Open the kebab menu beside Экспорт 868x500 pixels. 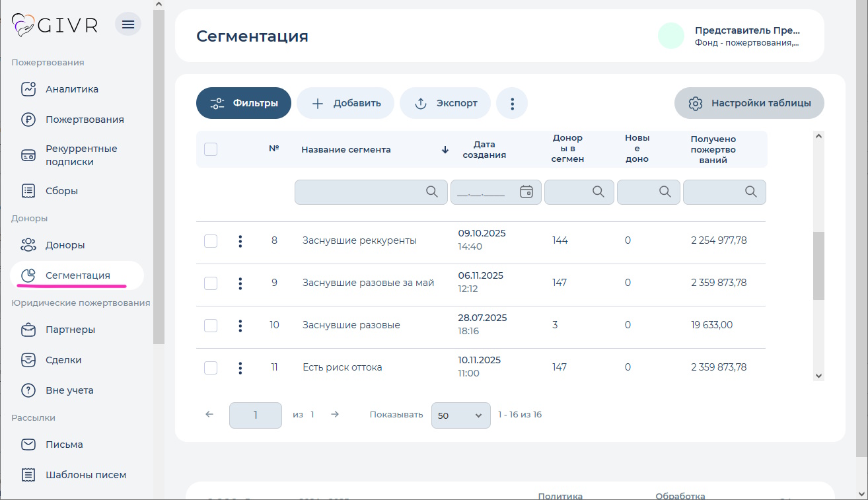point(512,103)
